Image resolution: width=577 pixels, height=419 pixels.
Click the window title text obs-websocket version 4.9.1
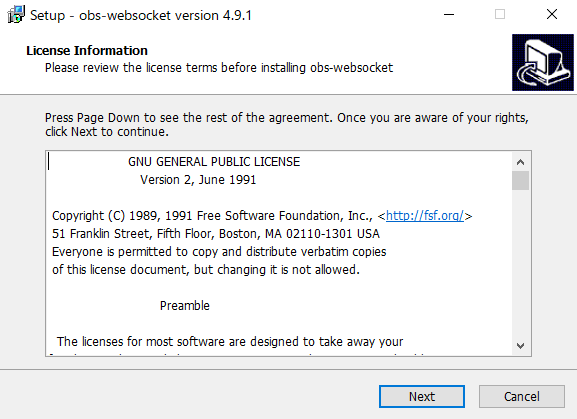(165, 15)
